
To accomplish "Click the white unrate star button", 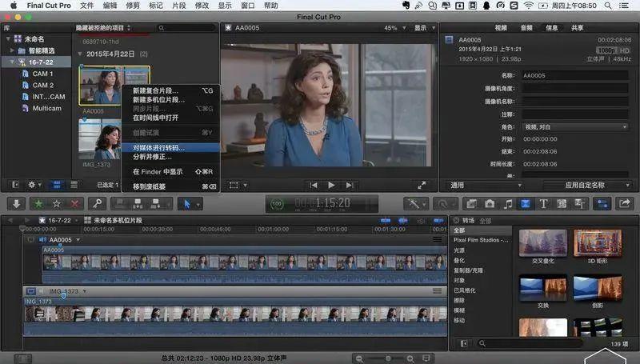I will coord(57,204).
